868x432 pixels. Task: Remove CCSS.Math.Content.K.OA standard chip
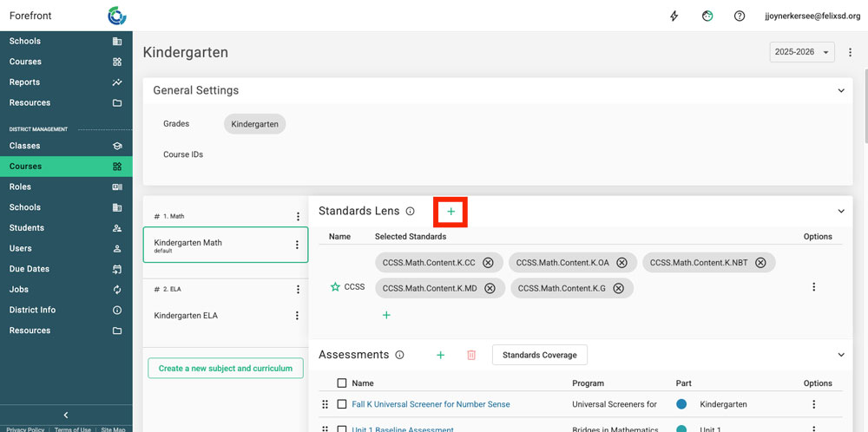[x=622, y=263]
